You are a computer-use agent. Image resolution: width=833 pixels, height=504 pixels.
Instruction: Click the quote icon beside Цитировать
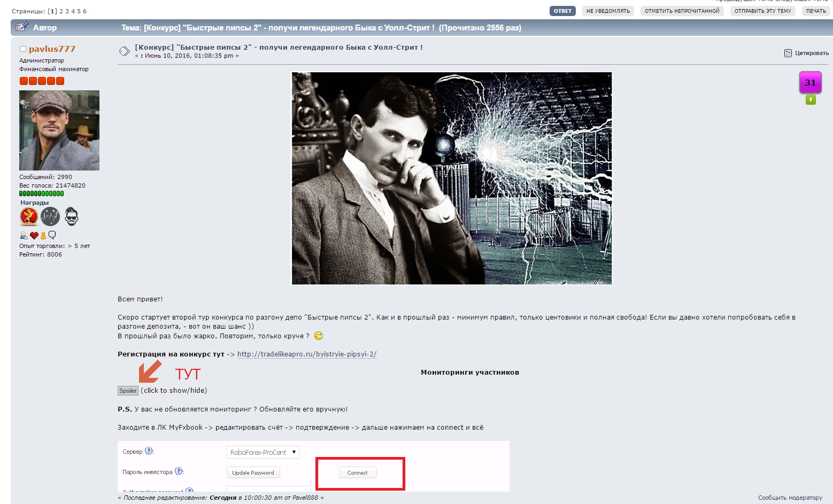tap(788, 53)
